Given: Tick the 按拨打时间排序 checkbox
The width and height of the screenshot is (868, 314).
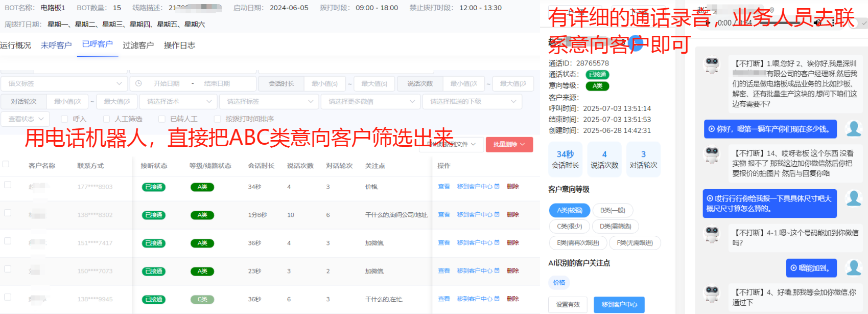Looking at the screenshot, I should click(217, 119).
